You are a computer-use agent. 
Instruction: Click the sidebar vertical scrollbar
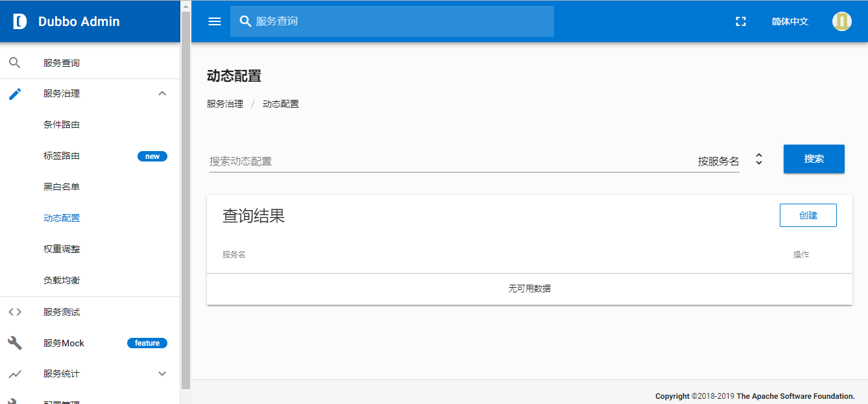click(x=186, y=200)
